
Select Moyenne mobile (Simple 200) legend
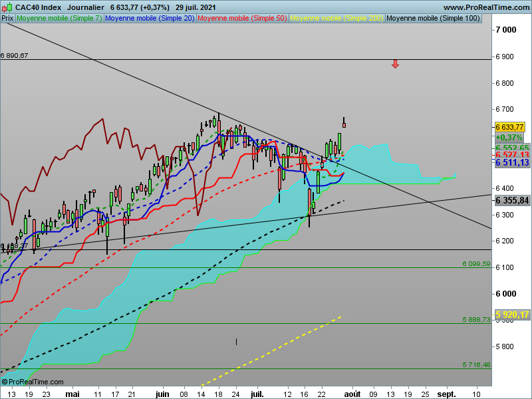[x=336, y=19]
